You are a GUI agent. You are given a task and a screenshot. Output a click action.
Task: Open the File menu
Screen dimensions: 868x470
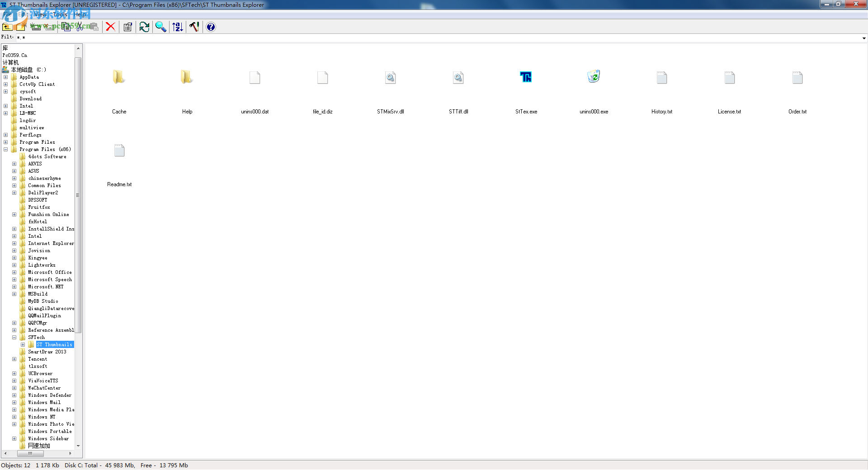(8, 14)
